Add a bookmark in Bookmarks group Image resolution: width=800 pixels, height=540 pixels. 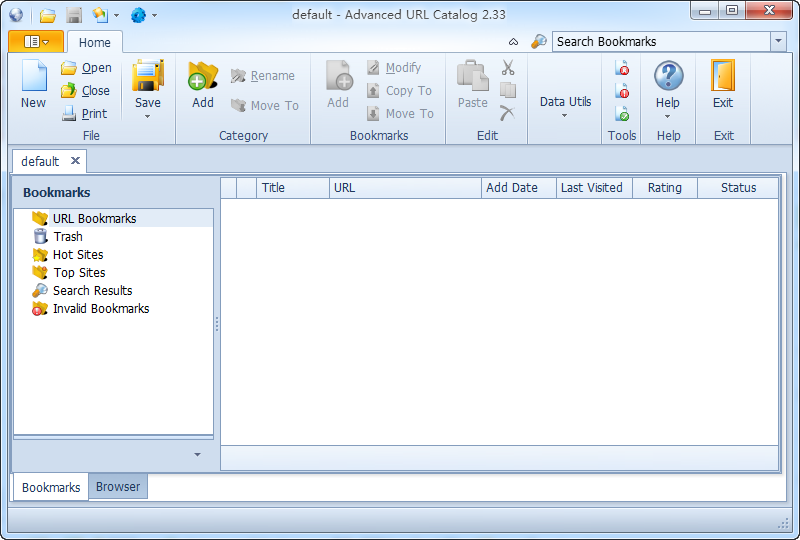[338, 84]
